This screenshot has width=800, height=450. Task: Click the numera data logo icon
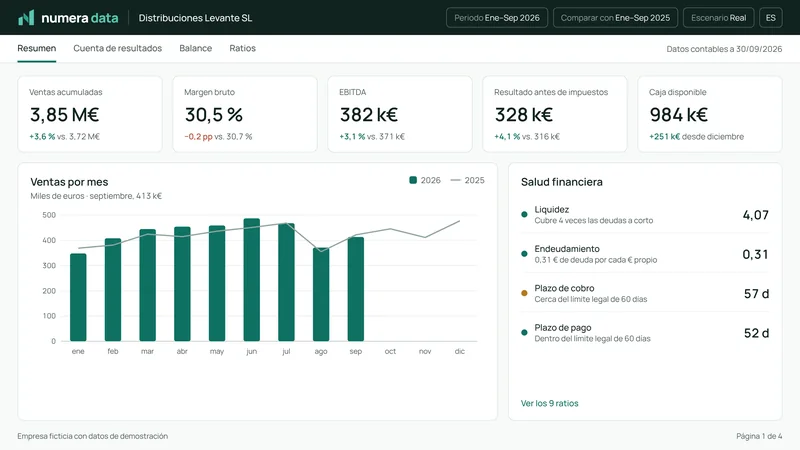coord(26,17)
